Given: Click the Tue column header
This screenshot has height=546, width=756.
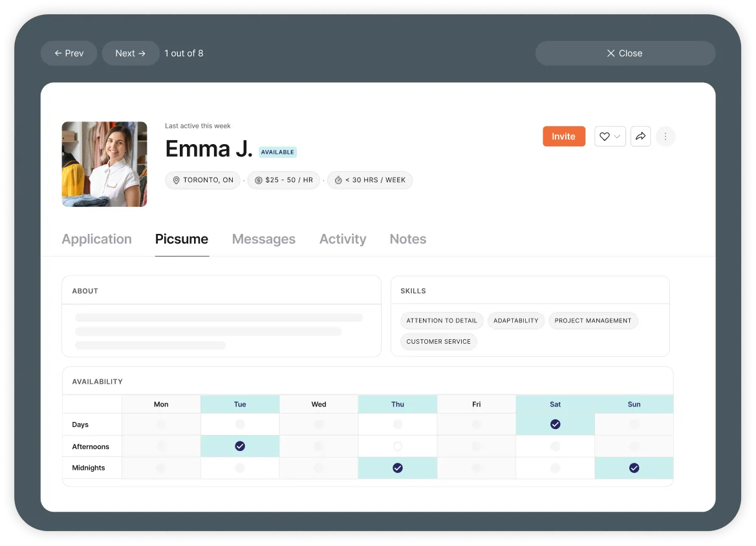Looking at the screenshot, I should pyautogui.click(x=240, y=404).
